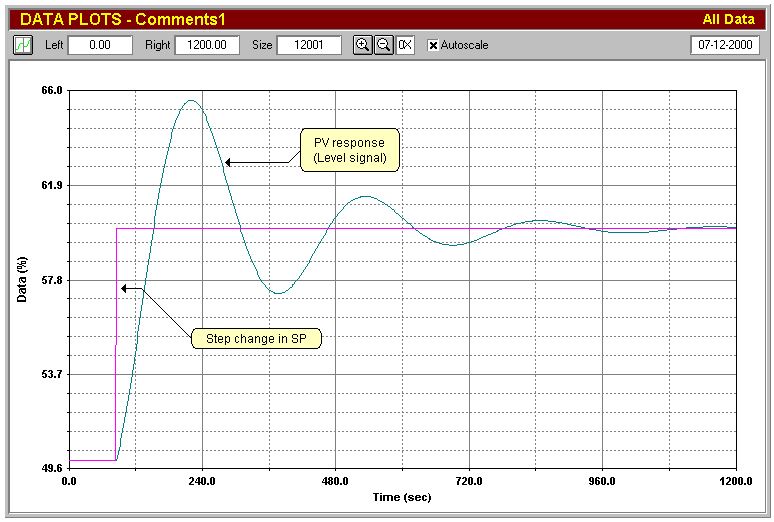
Task: Click the zoom out magnifier icon
Action: [x=384, y=45]
